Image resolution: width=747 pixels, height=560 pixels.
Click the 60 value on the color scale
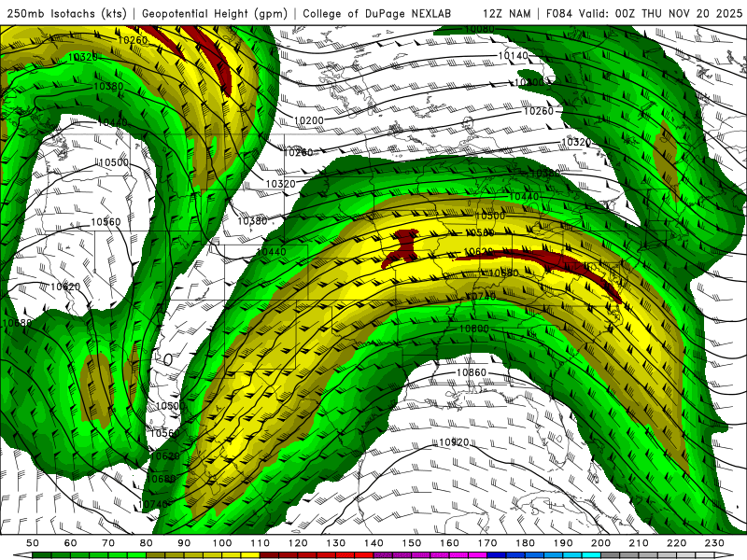(71, 543)
